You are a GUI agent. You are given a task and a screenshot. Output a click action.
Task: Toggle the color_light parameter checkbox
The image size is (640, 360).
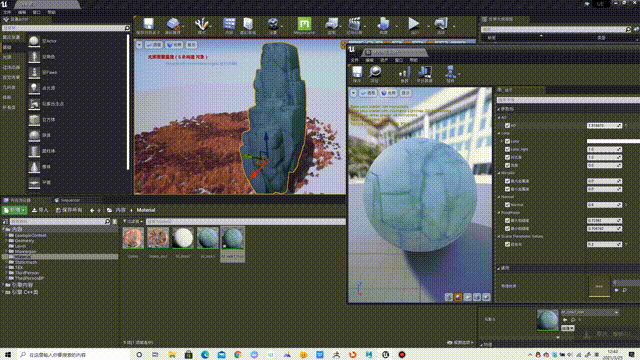click(507, 149)
